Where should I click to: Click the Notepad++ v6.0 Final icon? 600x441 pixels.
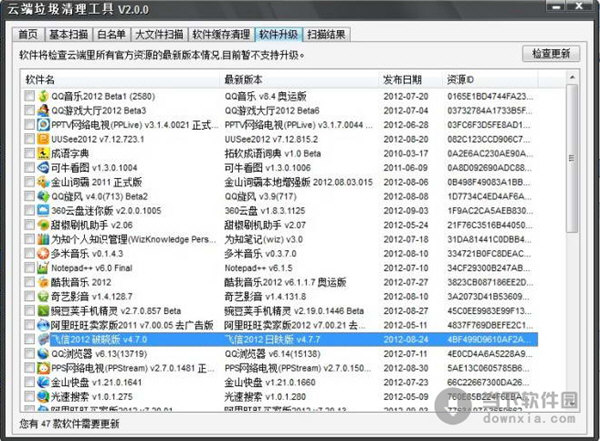click(x=43, y=268)
